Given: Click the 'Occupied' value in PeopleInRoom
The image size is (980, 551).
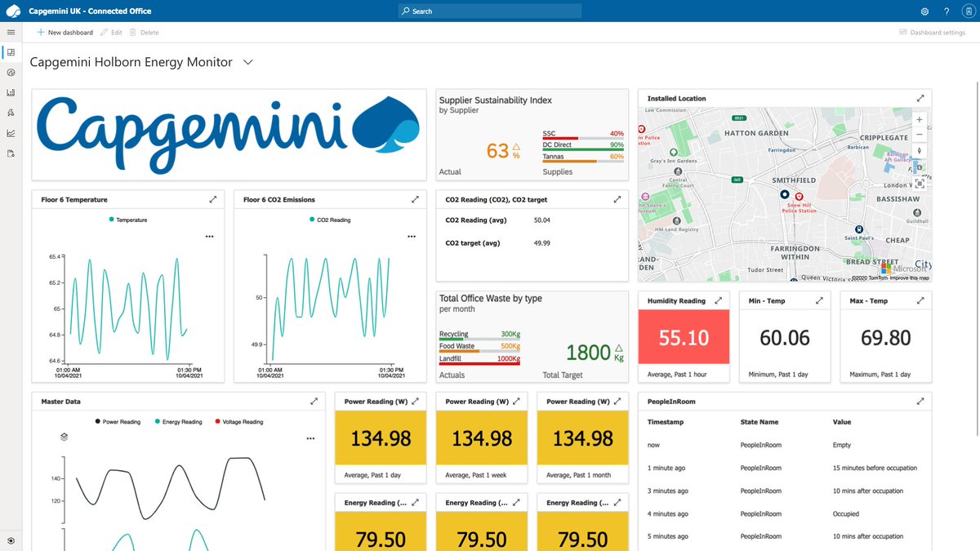Looking at the screenshot, I should 846,513.
